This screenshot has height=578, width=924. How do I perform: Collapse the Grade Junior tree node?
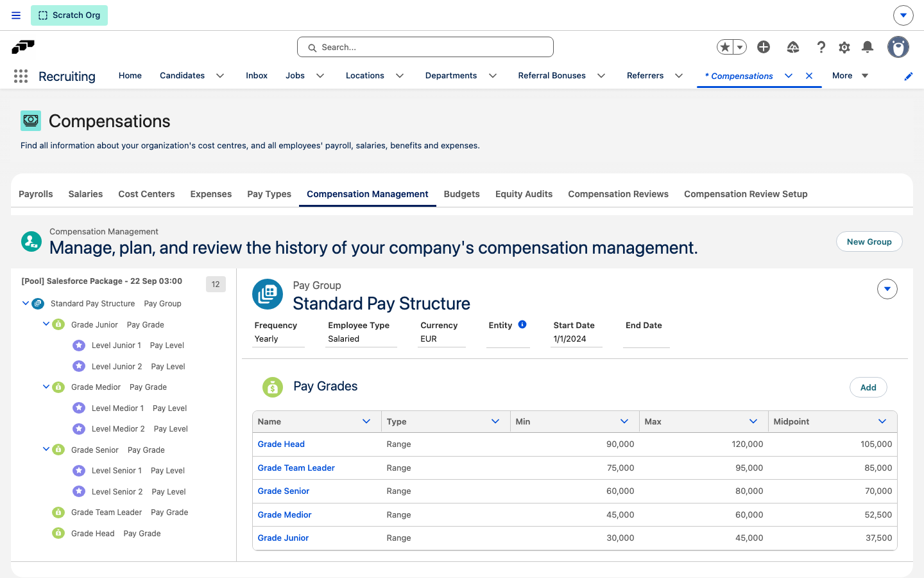[46, 324]
